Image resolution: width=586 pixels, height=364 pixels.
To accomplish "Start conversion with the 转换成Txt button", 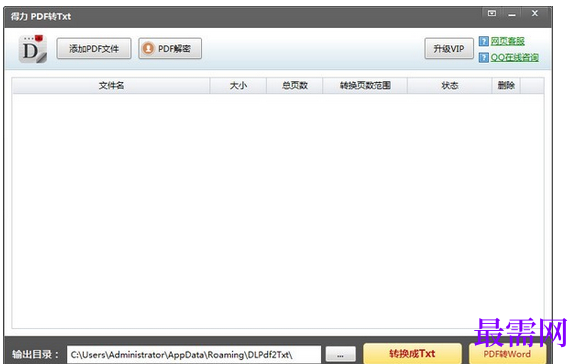I will 412,354.
